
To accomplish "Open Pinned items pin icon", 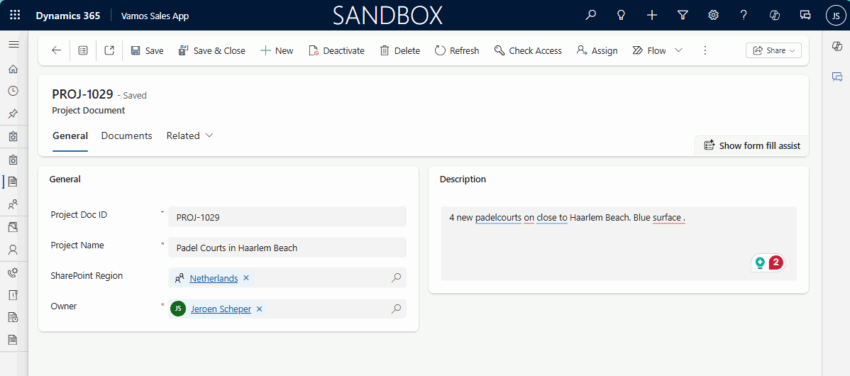I will [x=14, y=114].
